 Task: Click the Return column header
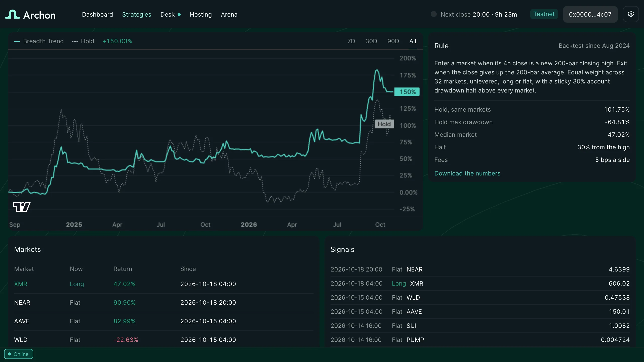123,269
